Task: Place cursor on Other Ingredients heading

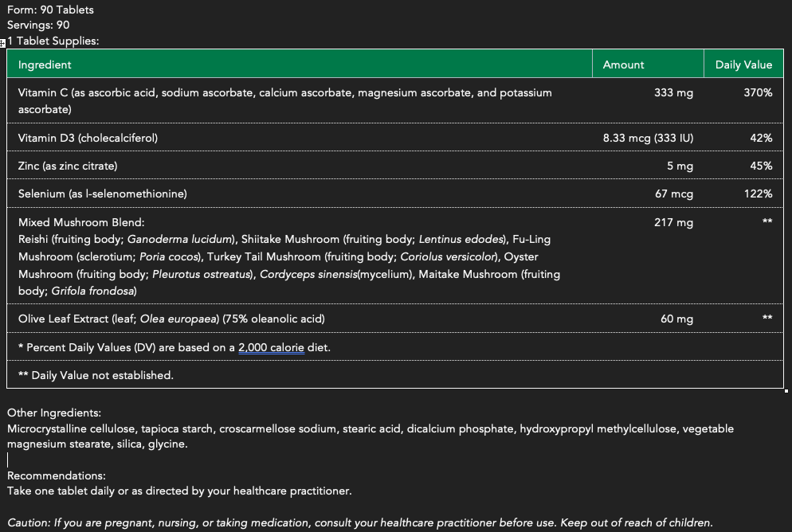Action: (54, 413)
